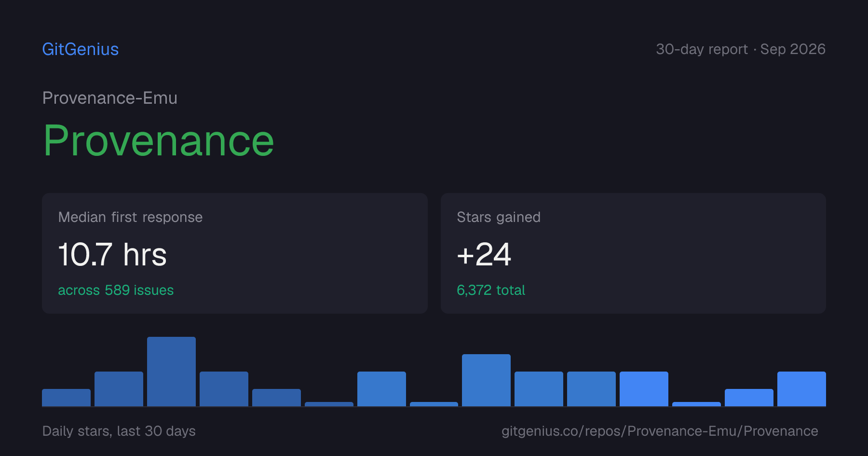This screenshot has width=868, height=456.
Task: Select the 6,372 total text
Action: coord(491,290)
